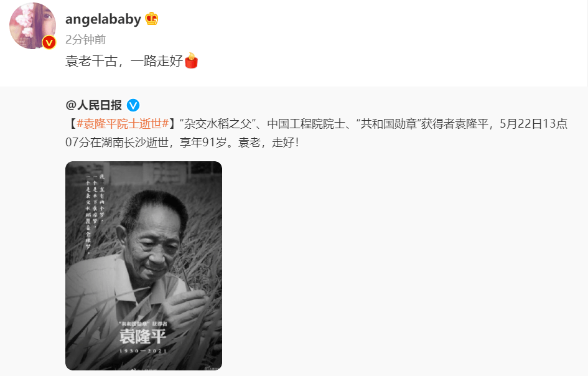588x376 pixels.
Task: Click the vertical calligraphy quote on photo
Action: [95, 214]
